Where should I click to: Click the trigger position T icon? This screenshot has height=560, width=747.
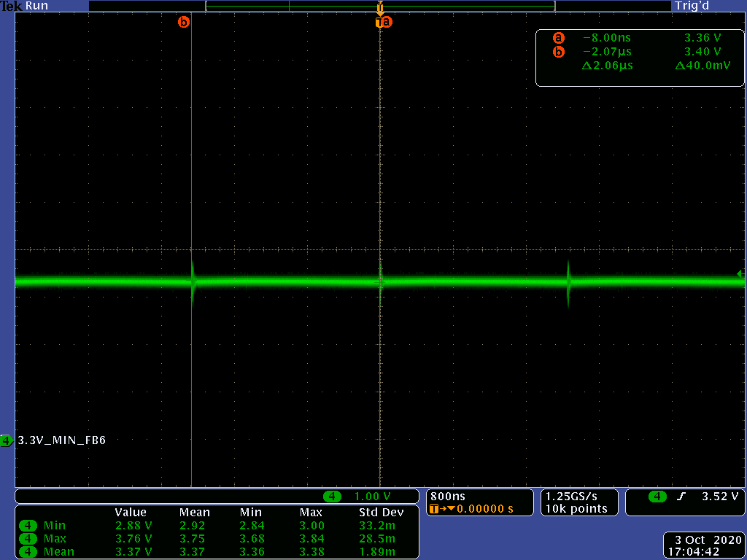pyautogui.click(x=434, y=509)
